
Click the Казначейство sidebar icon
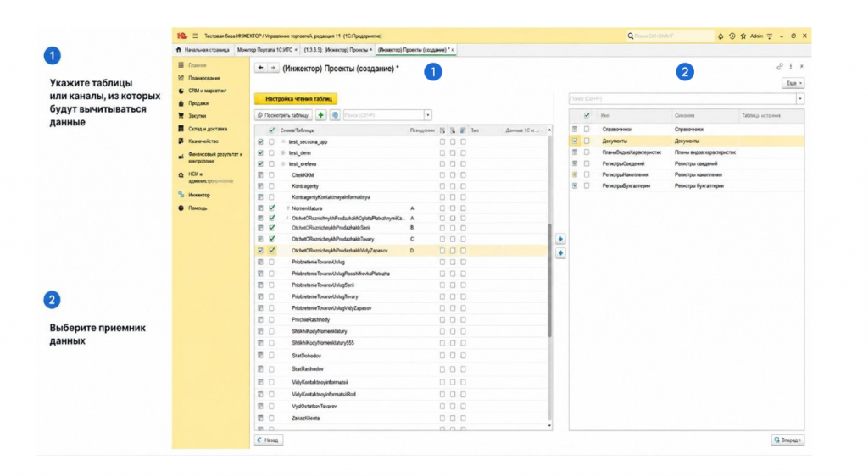point(181,141)
